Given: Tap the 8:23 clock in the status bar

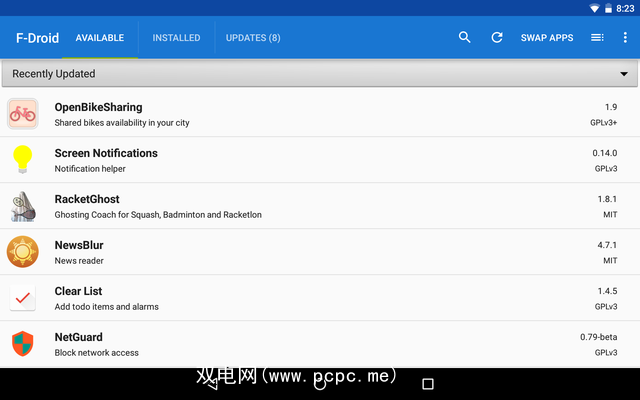Looking at the screenshot, I should click(625, 9).
